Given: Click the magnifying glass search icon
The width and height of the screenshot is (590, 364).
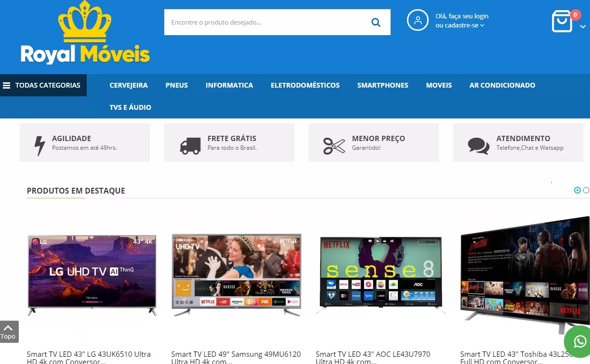Looking at the screenshot, I should pyautogui.click(x=376, y=22).
